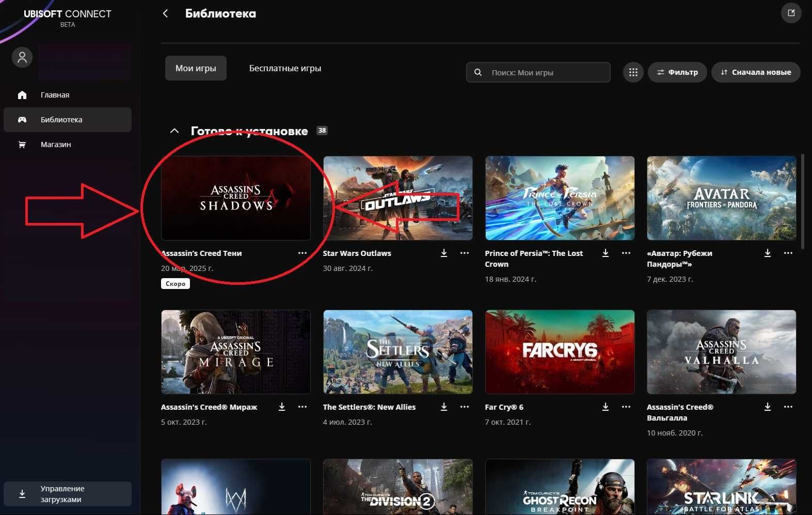Click the Скоро badge
The height and width of the screenshot is (515, 812).
point(176,283)
